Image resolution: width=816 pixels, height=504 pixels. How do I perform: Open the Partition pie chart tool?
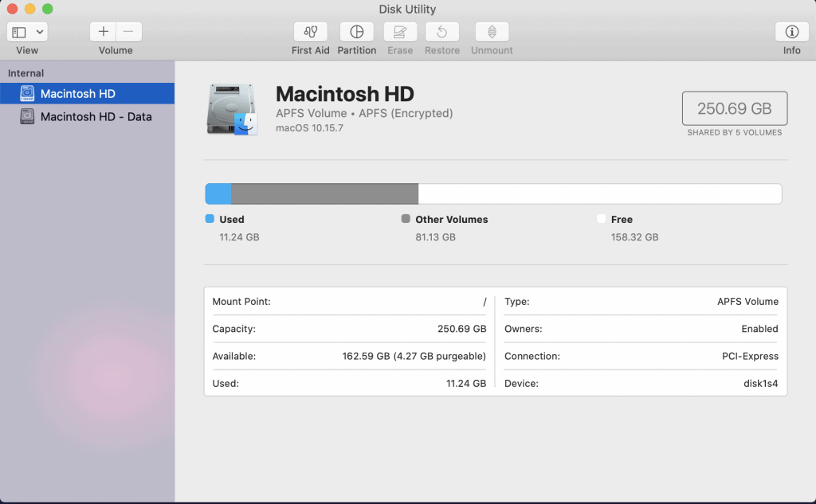tap(357, 32)
